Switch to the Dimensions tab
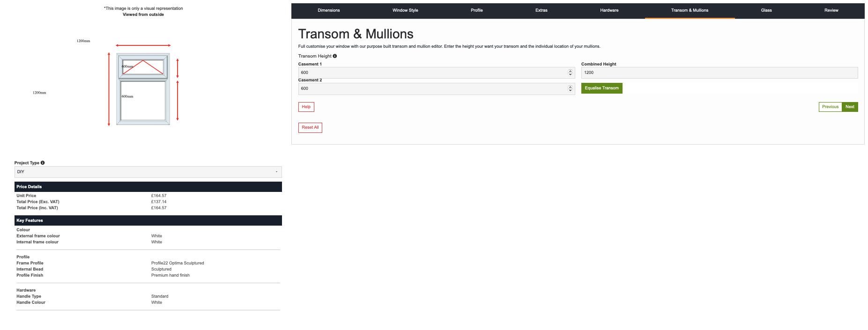 pos(328,10)
